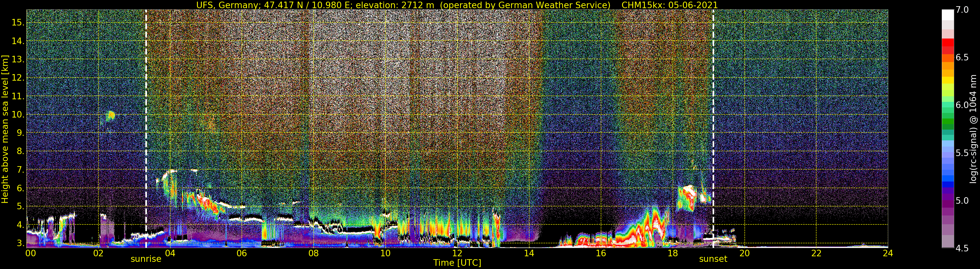This screenshot has width=980, height=269.
Task: Click the 4.5 value on the colorbar
Action: 962,248
